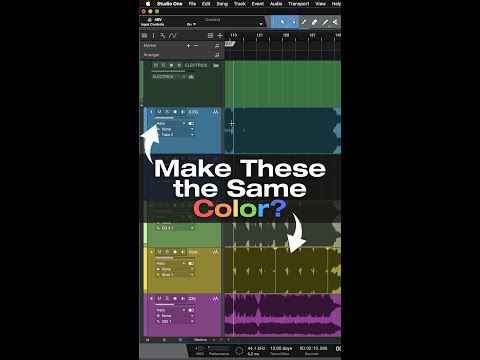This screenshot has height=360, width=480.
Task: Select the Arrow tool in the toolbar
Action: pos(282,22)
